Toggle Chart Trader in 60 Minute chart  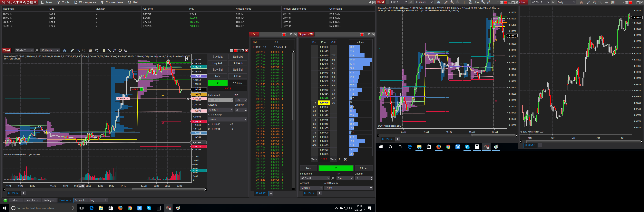tap(477, 2)
